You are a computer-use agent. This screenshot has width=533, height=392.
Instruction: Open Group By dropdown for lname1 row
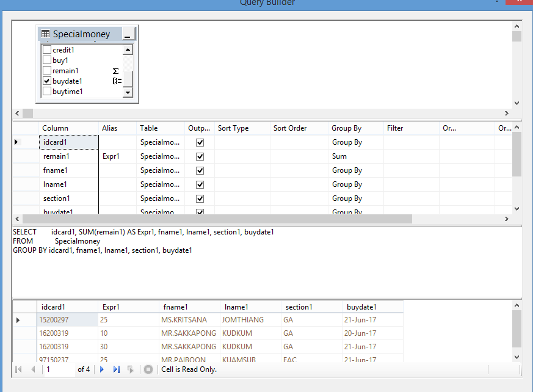(356, 184)
